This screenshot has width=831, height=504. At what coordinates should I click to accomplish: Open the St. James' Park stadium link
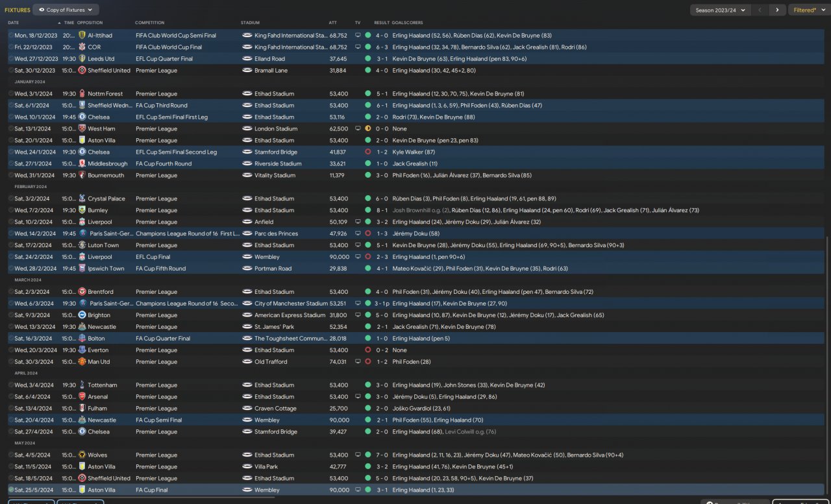click(276, 327)
